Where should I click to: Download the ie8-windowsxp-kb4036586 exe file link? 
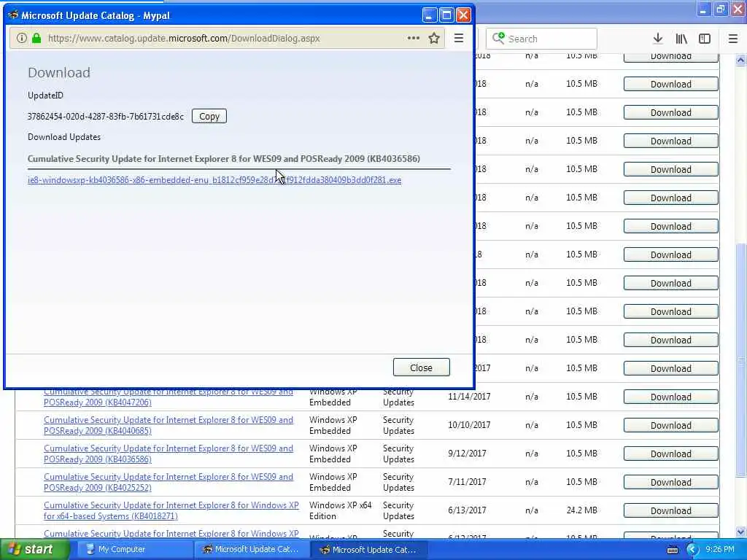point(214,180)
